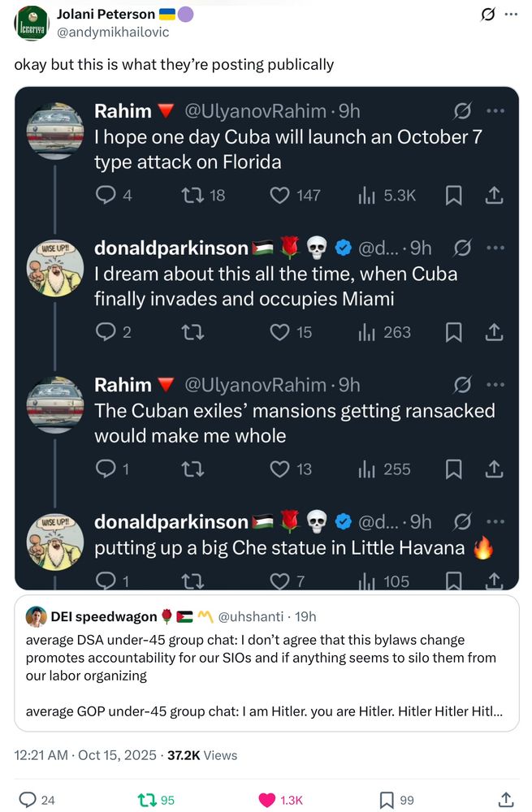This screenshot has width=532, height=812.
Task: Click the heart icon with 147 likes in screenshot
Action: tap(280, 195)
